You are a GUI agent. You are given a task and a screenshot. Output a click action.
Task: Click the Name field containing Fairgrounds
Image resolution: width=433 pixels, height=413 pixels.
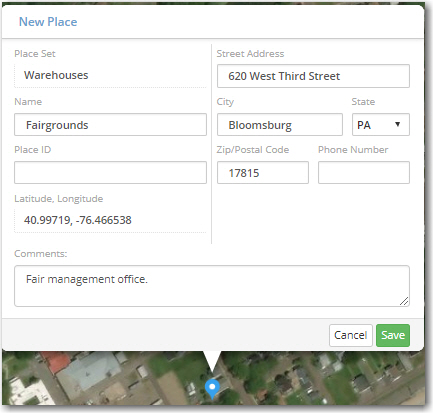[x=110, y=125]
